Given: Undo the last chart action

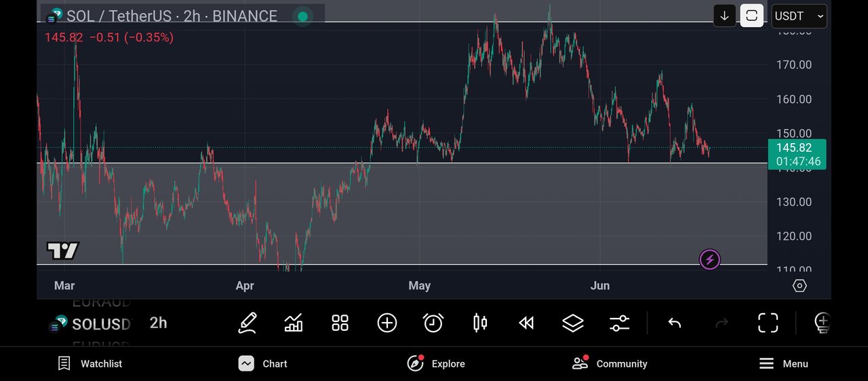Looking at the screenshot, I should coord(674,323).
